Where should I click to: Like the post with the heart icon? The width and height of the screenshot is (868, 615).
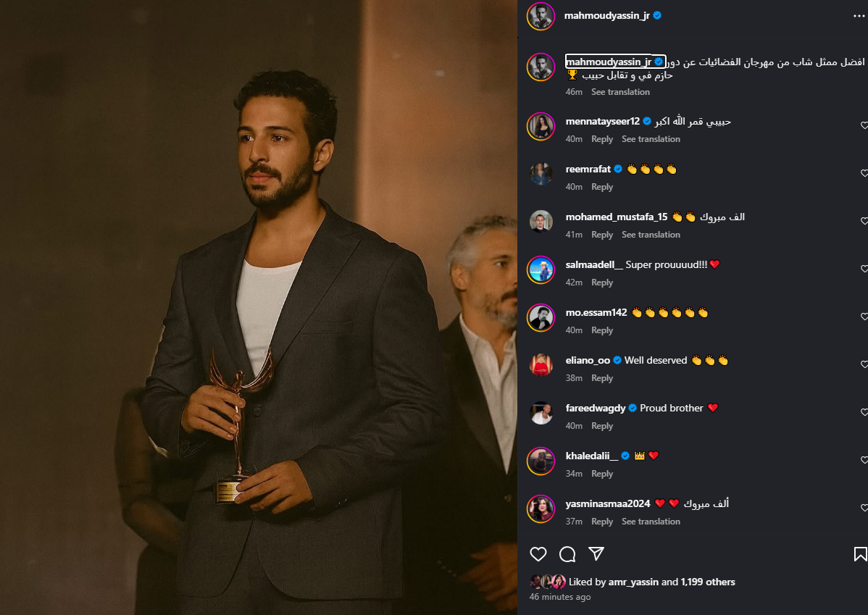[x=538, y=553]
